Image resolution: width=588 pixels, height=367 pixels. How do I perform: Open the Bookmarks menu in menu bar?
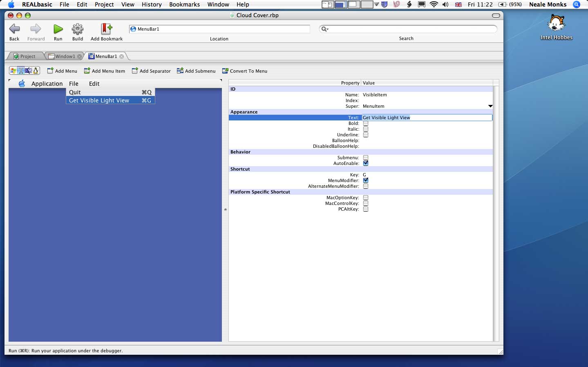184,4
